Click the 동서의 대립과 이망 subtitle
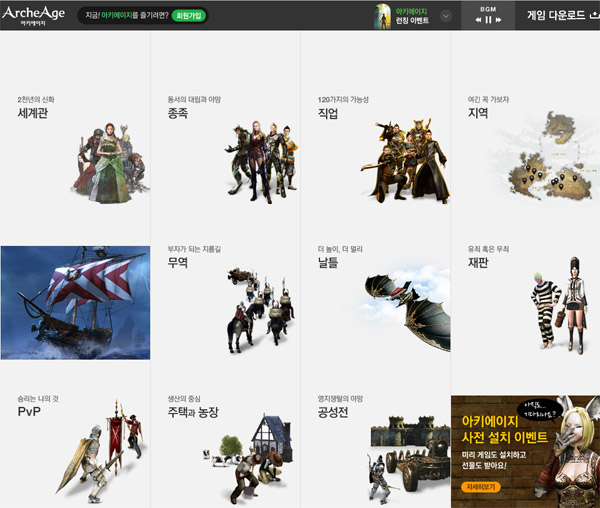This screenshot has width=600, height=508. pos(194,99)
